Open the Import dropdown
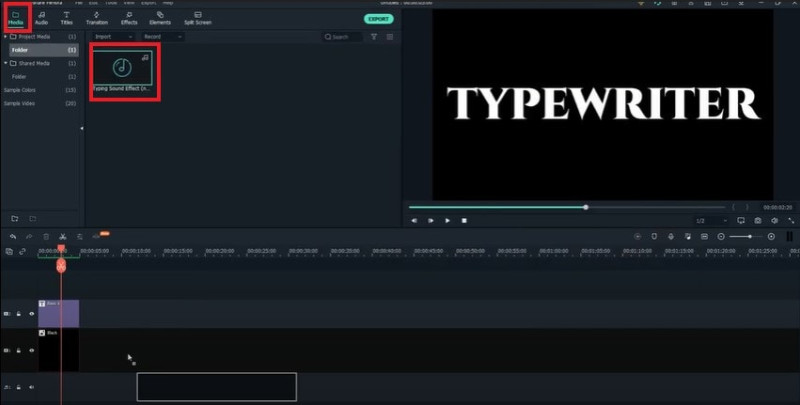Image resolution: width=800 pixels, height=405 pixels. pos(114,37)
